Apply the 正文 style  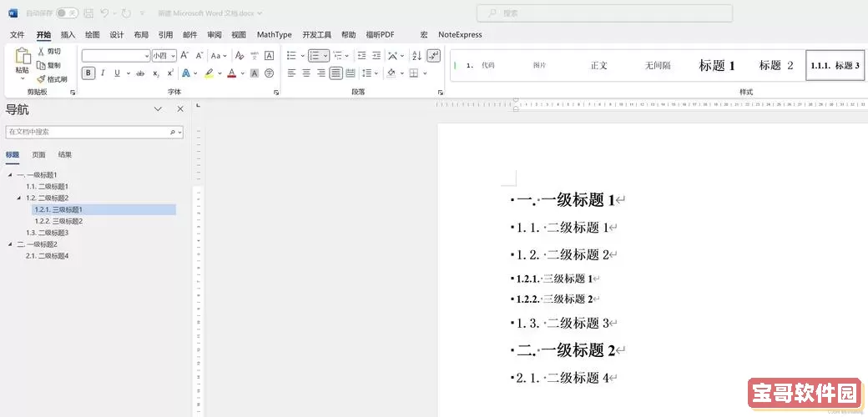599,66
